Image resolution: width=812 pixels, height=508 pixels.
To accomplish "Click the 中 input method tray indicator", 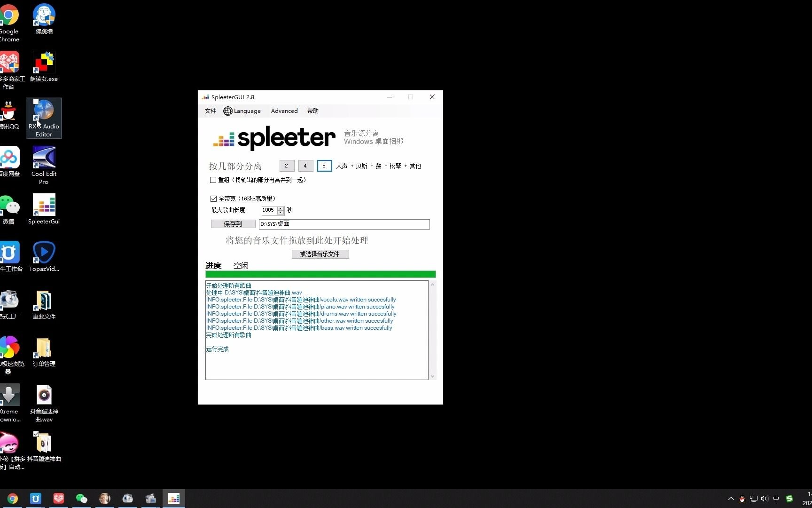I will point(776,499).
